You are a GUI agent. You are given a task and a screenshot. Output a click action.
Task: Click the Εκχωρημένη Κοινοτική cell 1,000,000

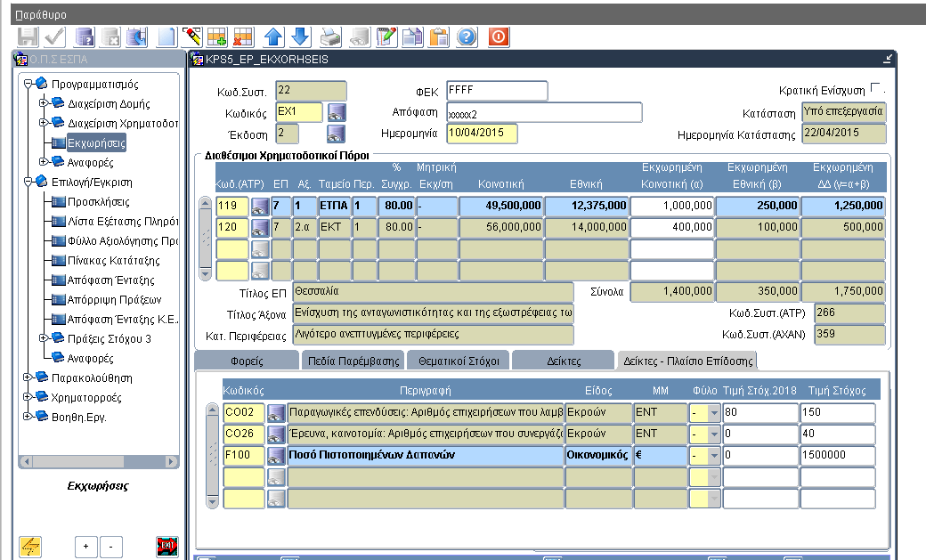(x=672, y=206)
